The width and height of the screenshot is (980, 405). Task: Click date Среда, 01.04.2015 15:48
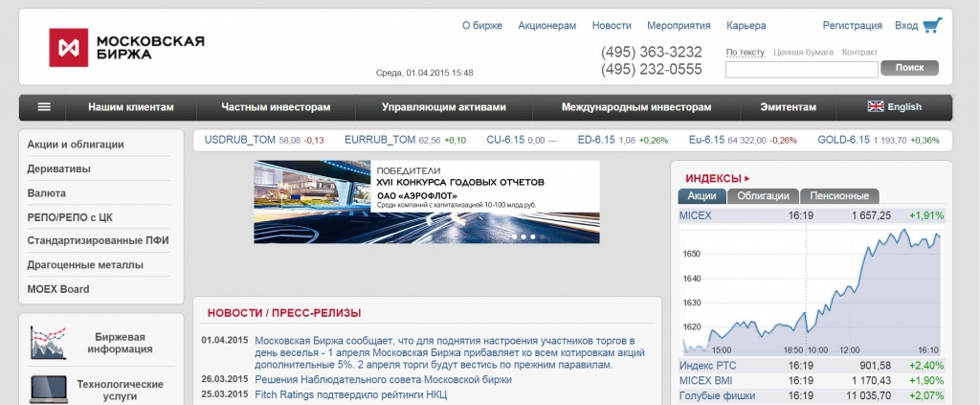424,73
